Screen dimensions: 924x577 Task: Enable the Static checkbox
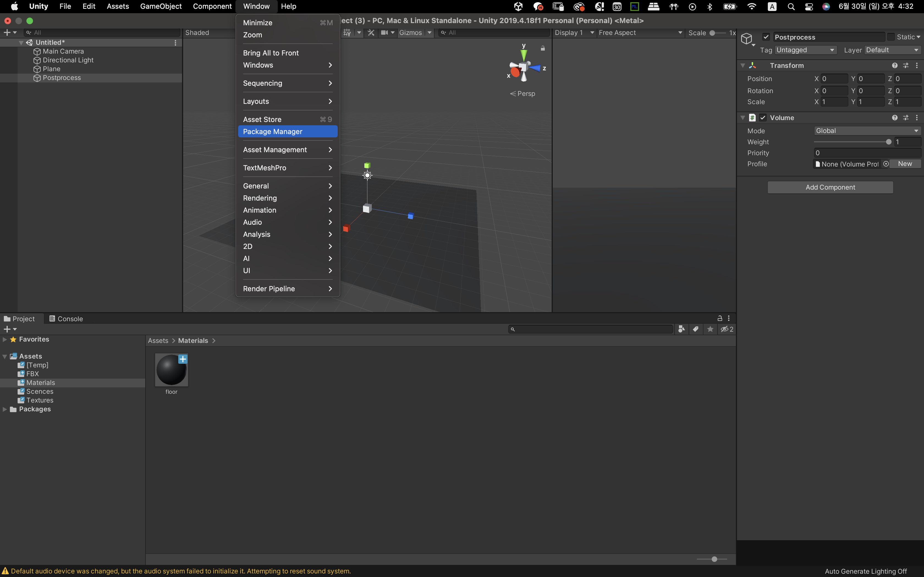tap(891, 37)
